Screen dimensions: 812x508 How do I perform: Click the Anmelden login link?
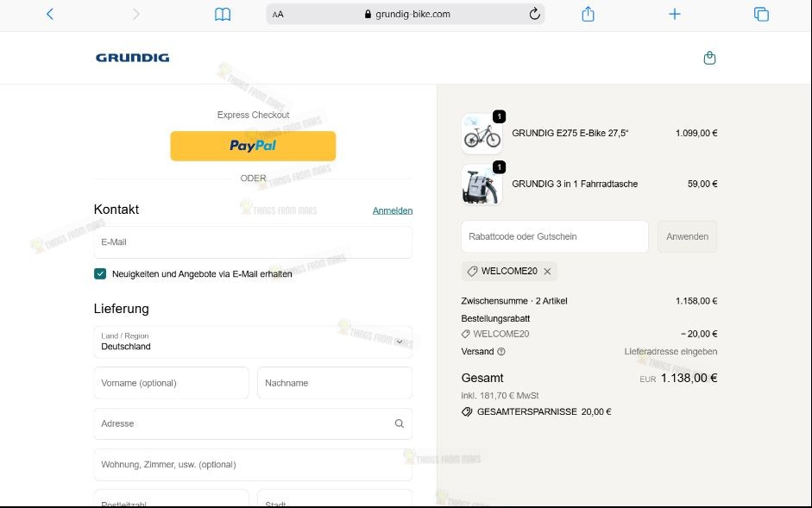[x=393, y=210]
